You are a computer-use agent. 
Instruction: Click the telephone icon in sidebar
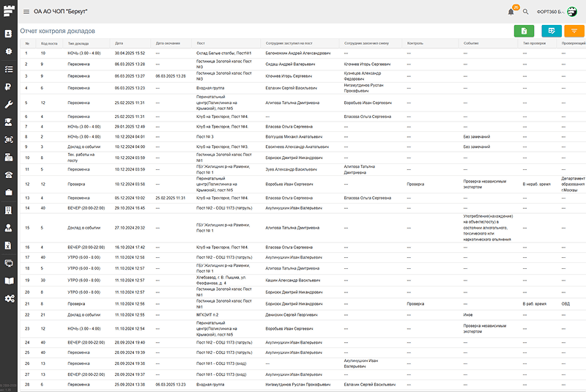click(x=9, y=174)
